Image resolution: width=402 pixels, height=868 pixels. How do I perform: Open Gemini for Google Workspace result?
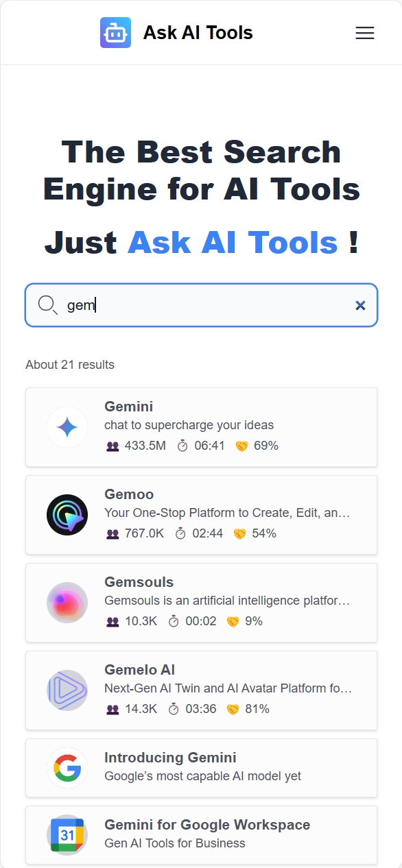[x=207, y=825]
